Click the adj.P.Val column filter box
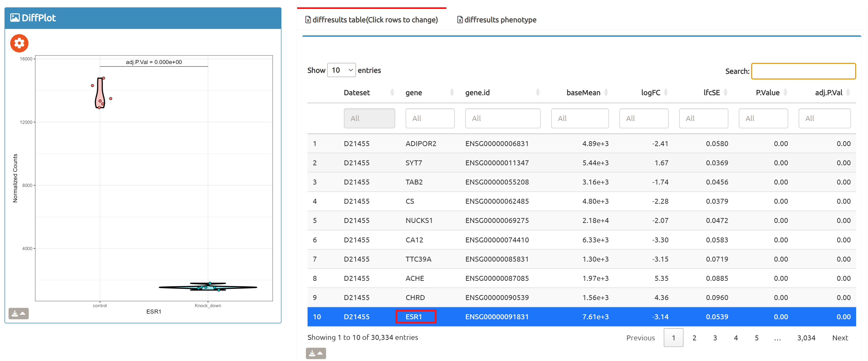 (x=825, y=118)
